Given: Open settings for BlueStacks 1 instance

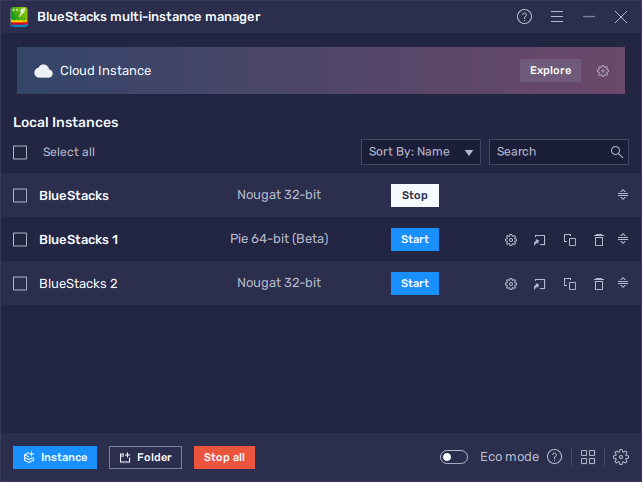Looking at the screenshot, I should point(510,240).
